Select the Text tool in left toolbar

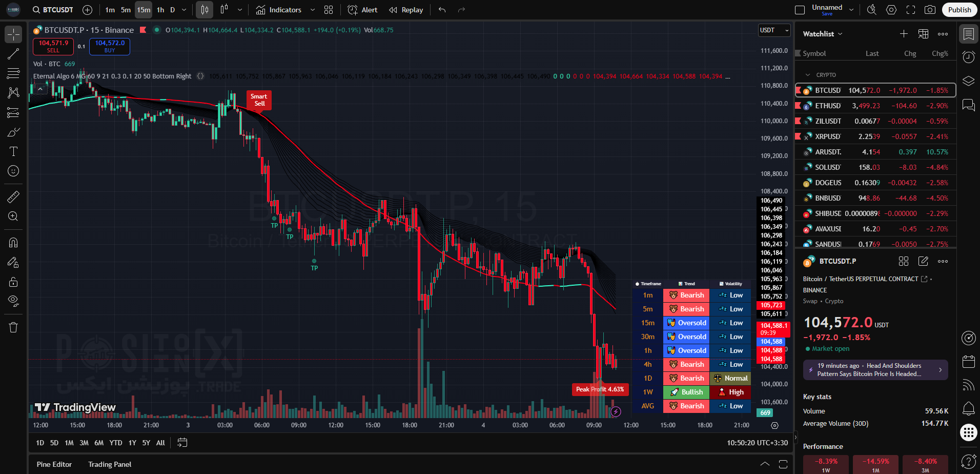pos(13,151)
